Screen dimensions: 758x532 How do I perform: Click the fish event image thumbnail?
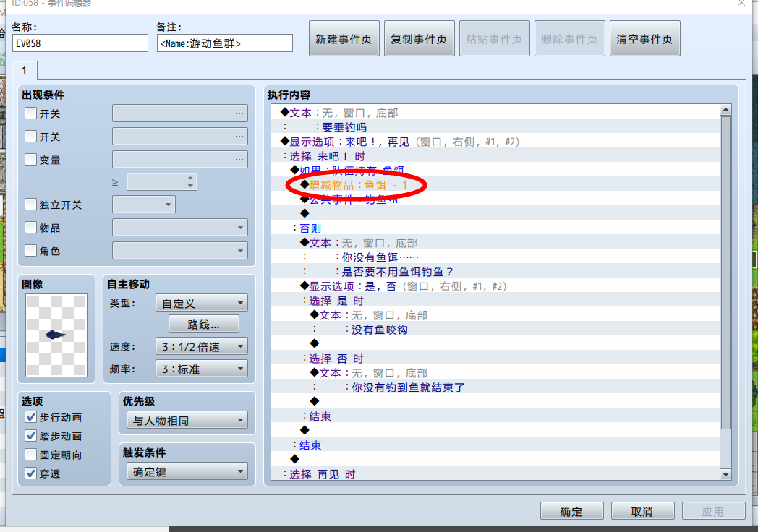point(56,335)
